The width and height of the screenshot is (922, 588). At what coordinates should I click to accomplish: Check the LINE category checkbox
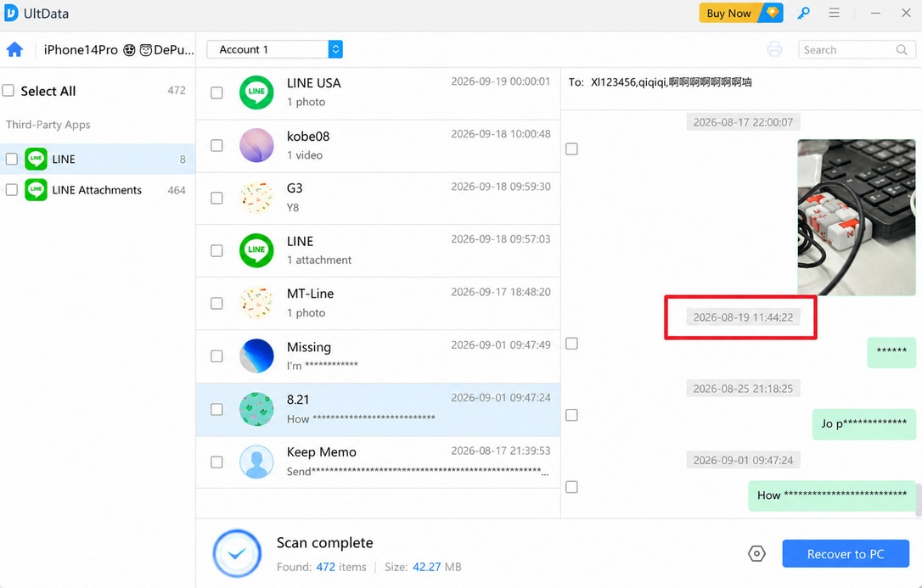[12, 159]
